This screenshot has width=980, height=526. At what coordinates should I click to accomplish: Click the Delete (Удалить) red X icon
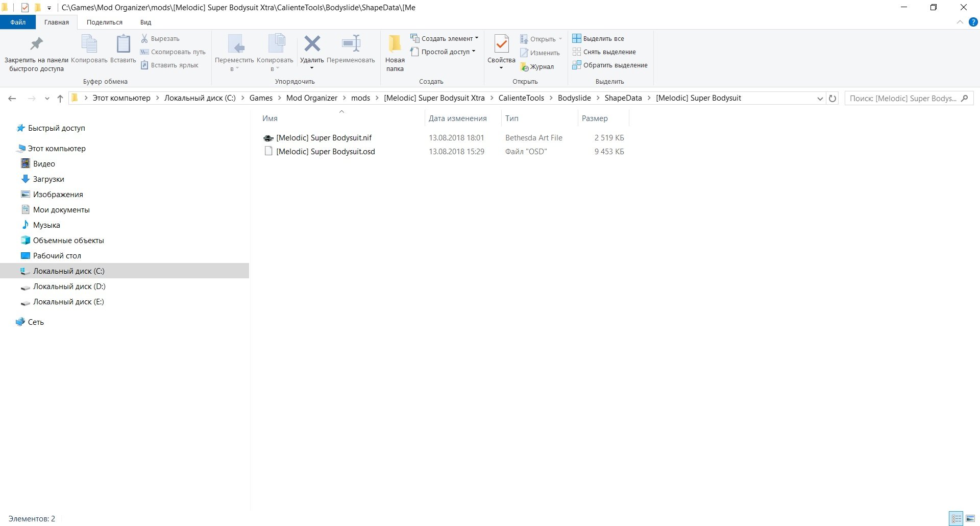312,44
